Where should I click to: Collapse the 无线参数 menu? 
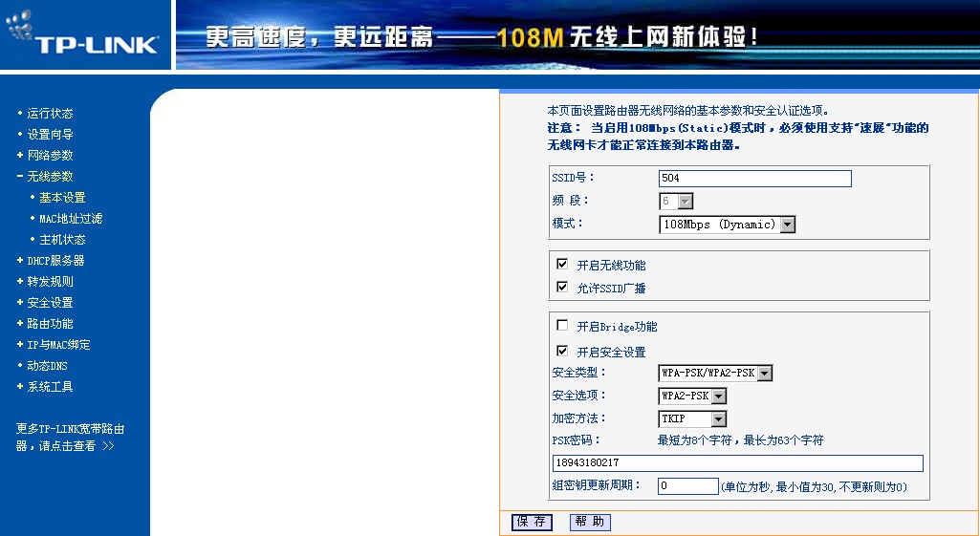point(50,177)
